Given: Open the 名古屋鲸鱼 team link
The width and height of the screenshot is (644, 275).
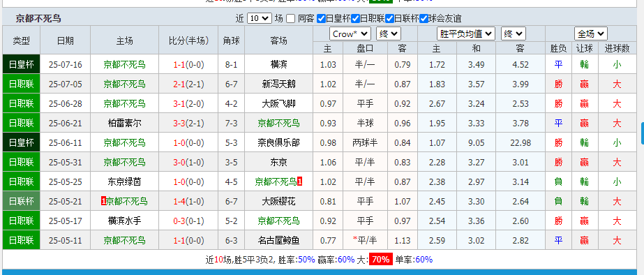Looking at the screenshot, I should click(x=279, y=240).
